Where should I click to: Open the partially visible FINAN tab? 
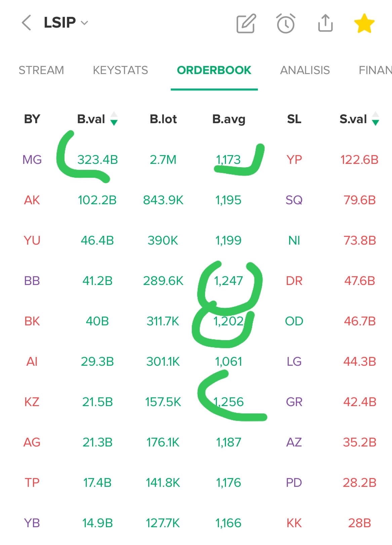375,70
